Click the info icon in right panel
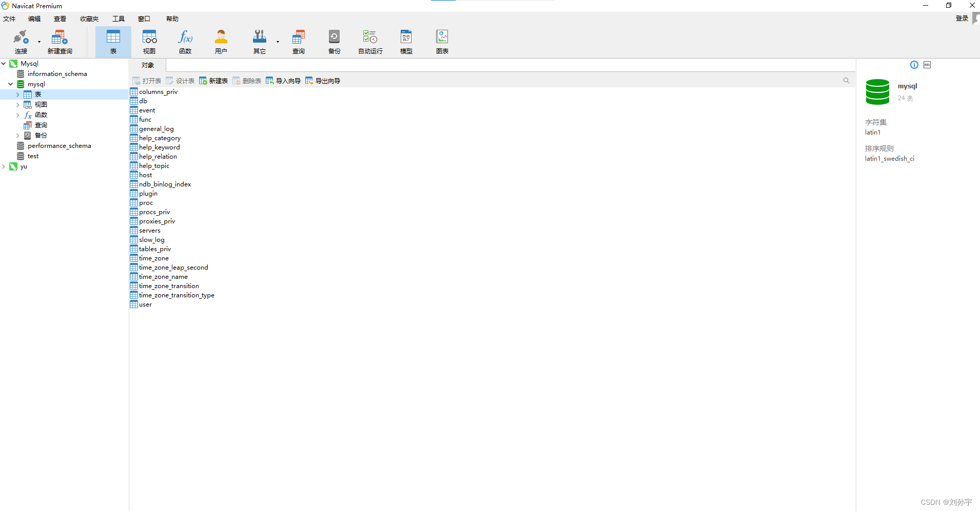 [914, 65]
